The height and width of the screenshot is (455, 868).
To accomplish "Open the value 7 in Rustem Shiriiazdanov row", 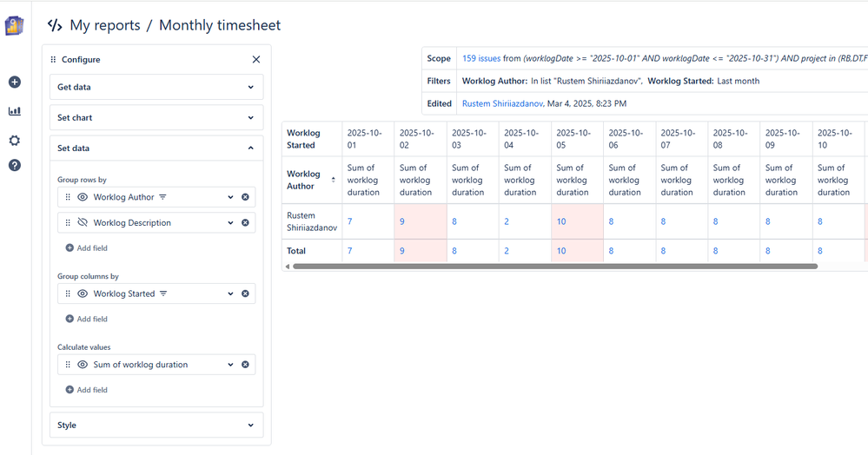I will tap(350, 221).
